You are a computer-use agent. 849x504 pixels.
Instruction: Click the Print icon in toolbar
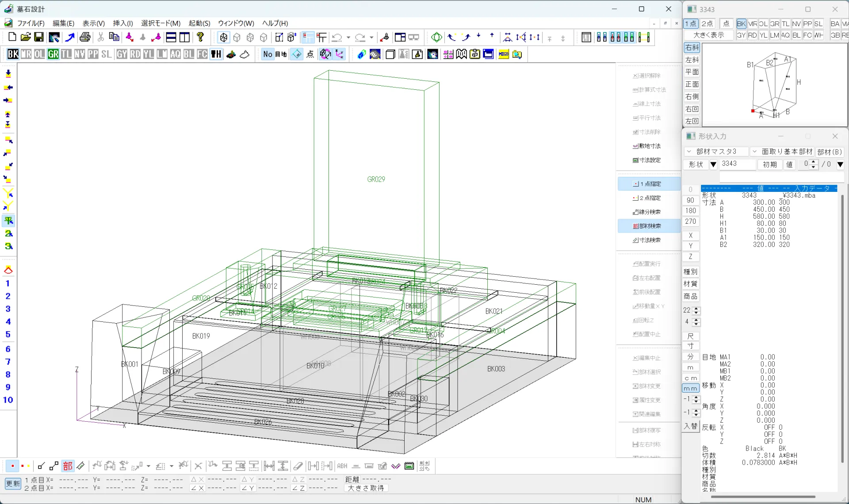point(85,37)
